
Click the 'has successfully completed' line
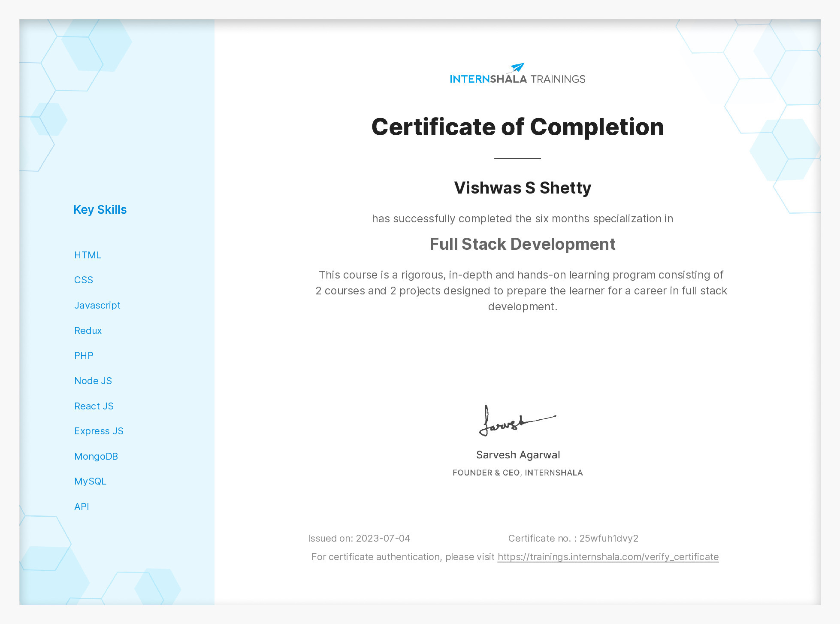[523, 219]
